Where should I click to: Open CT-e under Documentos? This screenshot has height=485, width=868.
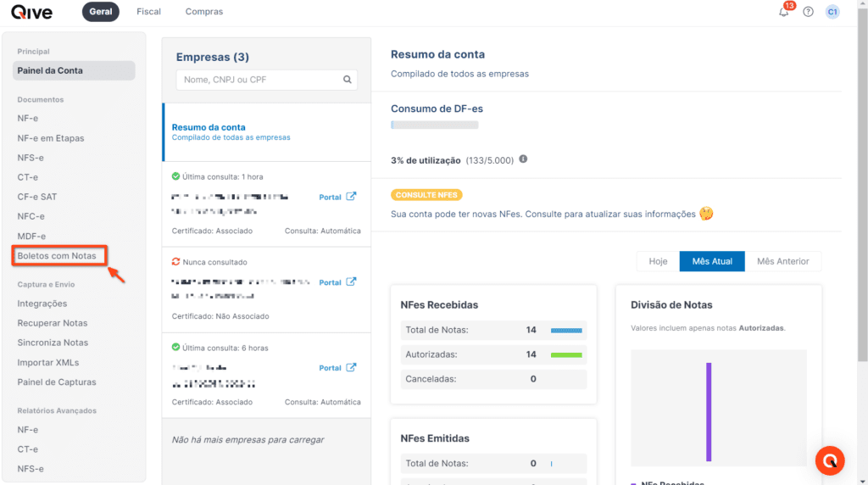pyautogui.click(x=28, y=177)
